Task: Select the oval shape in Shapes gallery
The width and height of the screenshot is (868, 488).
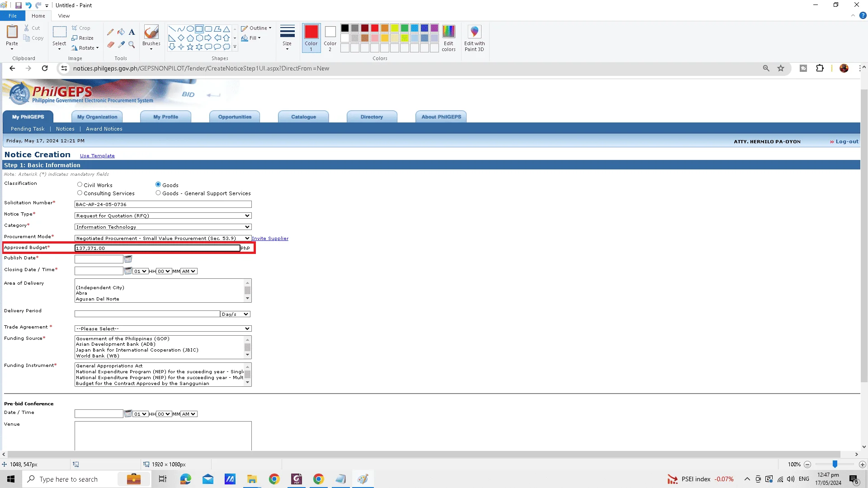Action: 190,28
